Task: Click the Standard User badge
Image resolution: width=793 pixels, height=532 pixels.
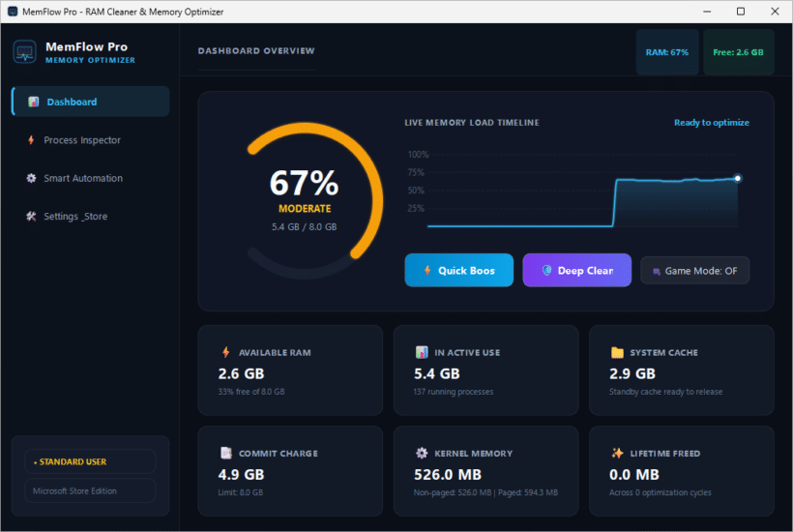Action: click(90, 461)
